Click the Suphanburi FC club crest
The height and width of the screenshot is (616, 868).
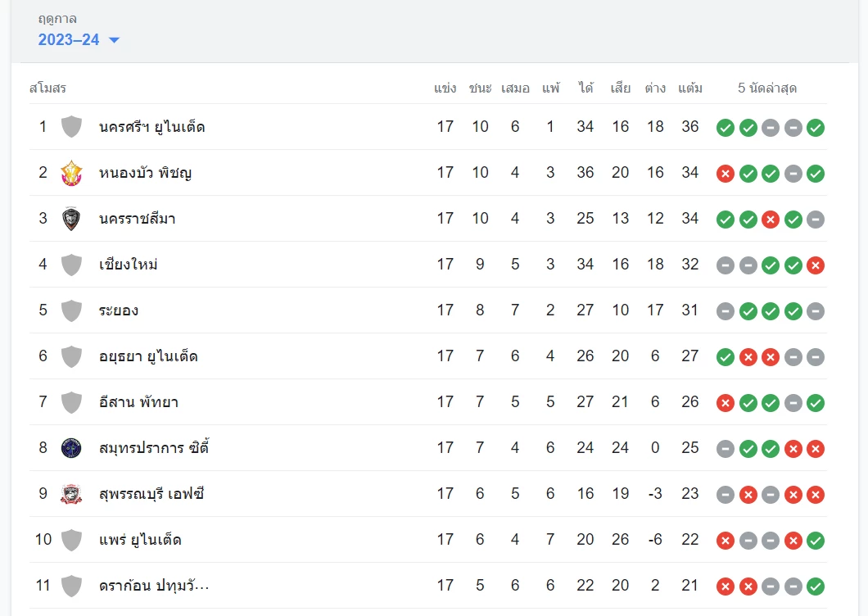(72, 494)
